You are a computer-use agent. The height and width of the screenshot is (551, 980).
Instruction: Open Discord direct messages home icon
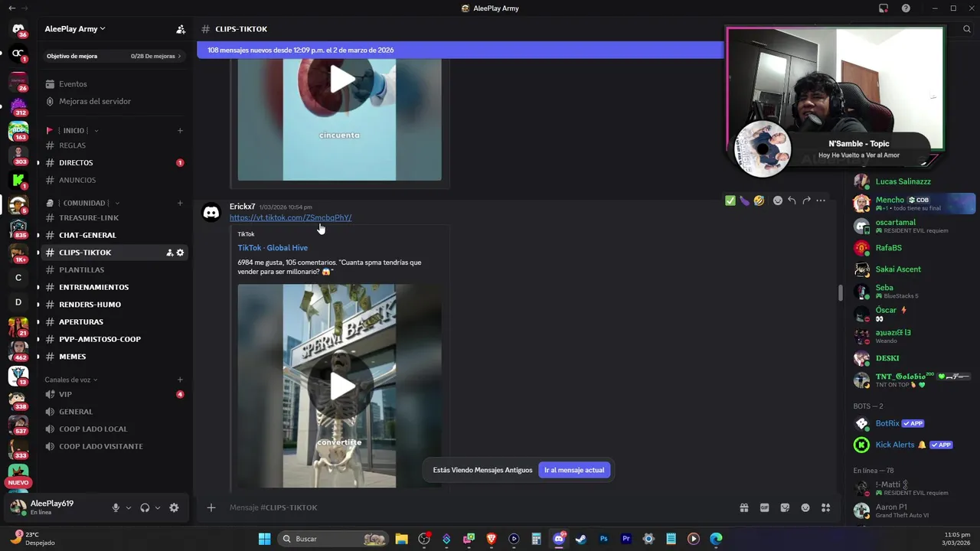point(18,29)
